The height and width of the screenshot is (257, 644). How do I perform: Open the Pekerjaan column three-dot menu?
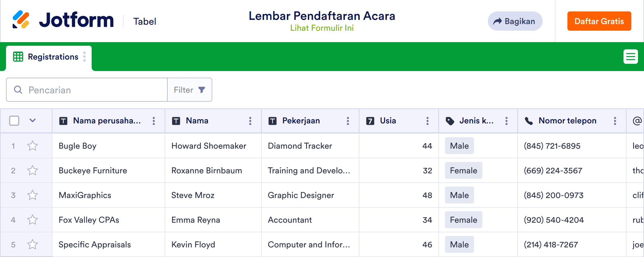pyautogui.click(x=348, y=121)
